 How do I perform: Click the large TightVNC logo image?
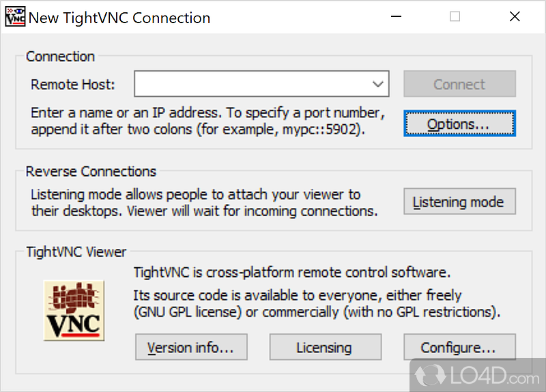coord(74,310)
